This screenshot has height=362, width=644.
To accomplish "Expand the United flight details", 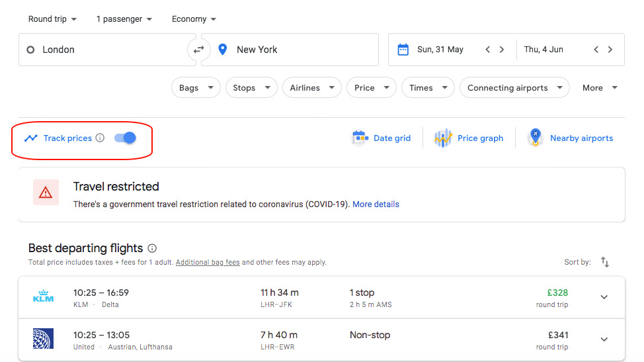I will tap(604, 339).
